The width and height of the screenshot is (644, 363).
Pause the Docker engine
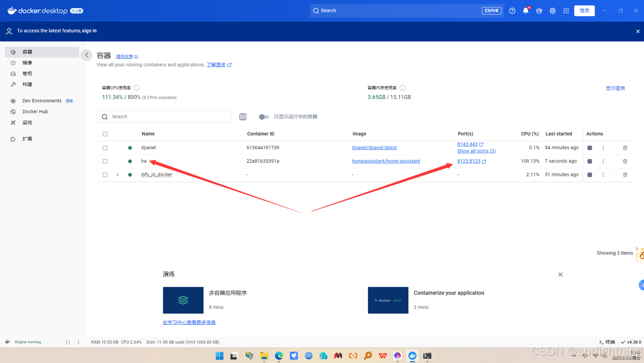tap(67, 342)
